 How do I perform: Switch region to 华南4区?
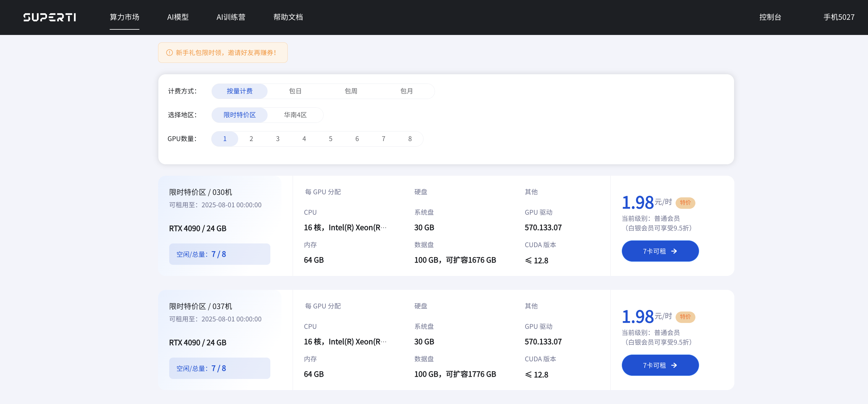(x=295, y=115)
